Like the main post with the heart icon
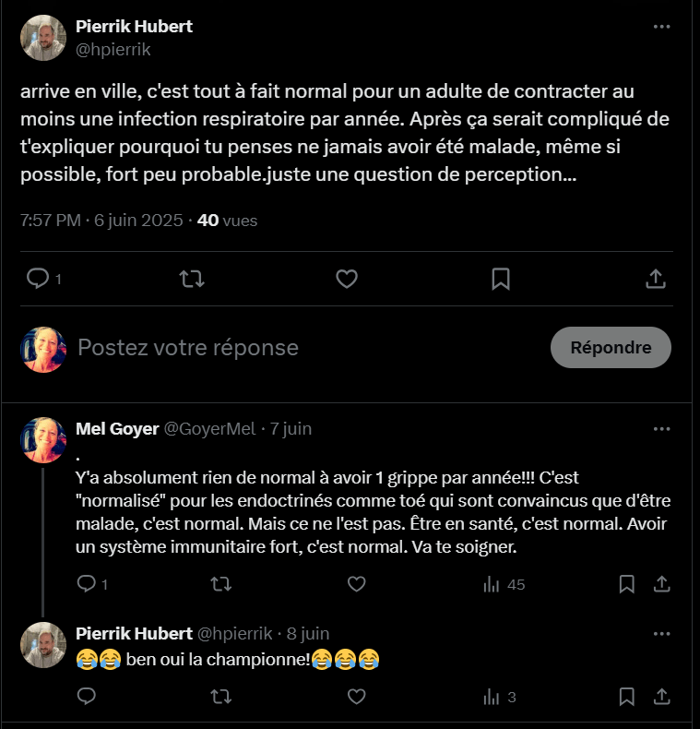 pyautogui.click(x=346, y=278)
